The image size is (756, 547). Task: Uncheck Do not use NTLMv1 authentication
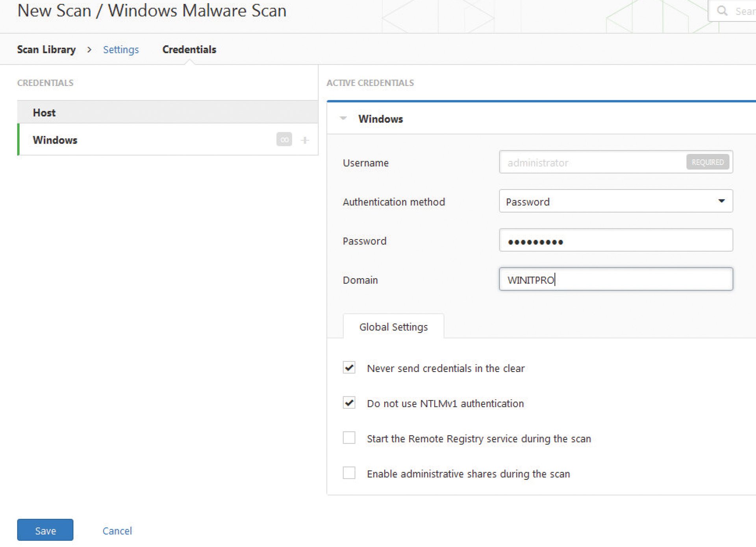349,403
